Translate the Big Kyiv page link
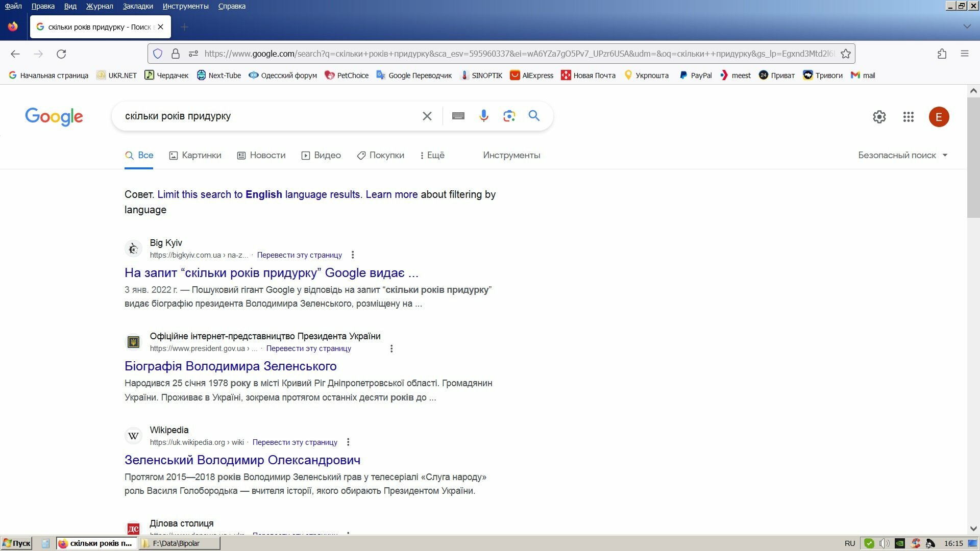The height and width of the screenshot is (551, 980). click(x=300, y=255)
